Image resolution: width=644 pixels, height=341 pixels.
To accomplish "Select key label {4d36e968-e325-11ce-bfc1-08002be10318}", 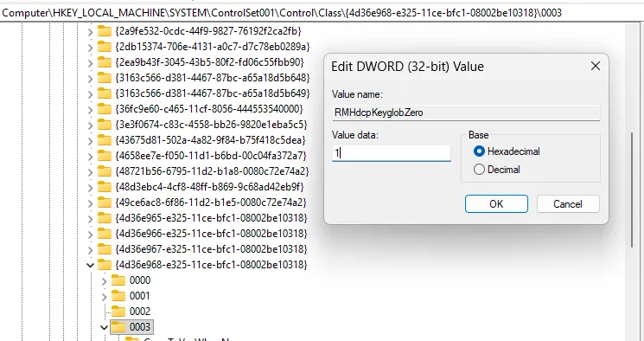I will click(x=212, y=265).
